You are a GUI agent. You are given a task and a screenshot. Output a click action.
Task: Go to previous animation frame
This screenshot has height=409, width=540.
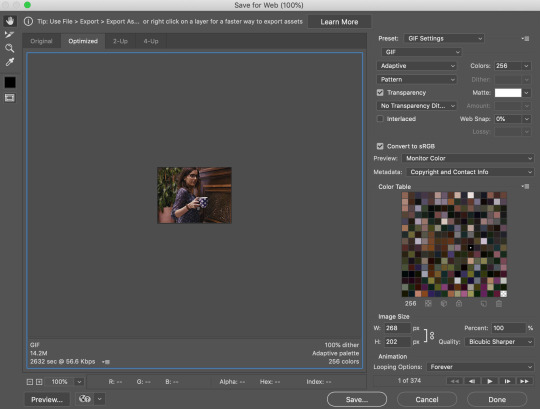point(472,381)
